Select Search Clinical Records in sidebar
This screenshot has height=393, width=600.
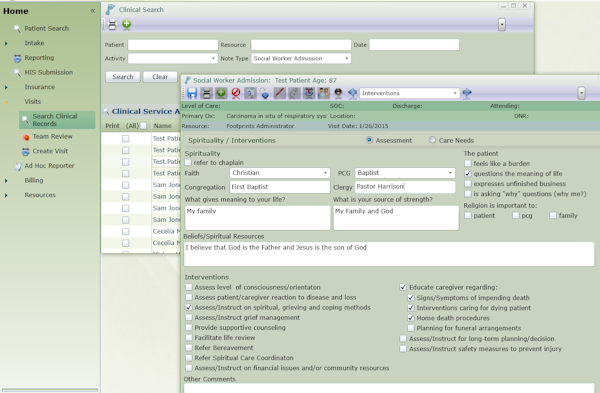[x=57, y=120]
